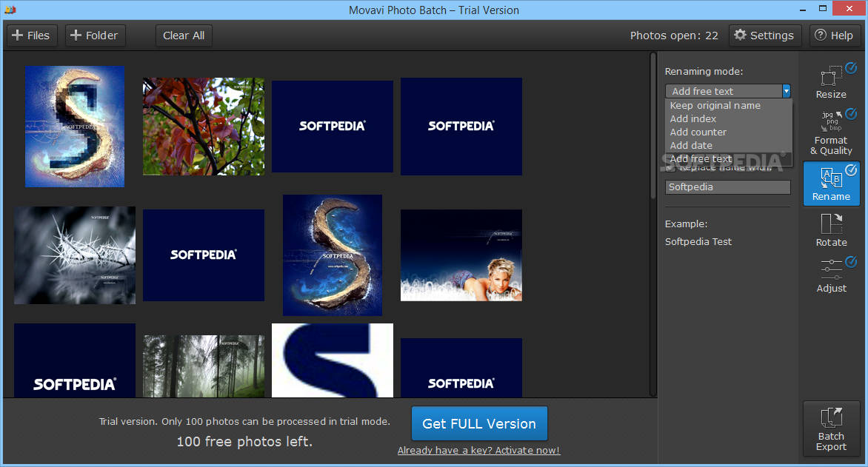The height and width of the screenshot is (467, 868).
Task: Click the 'Photos open: 22' counter
Action: coord(674,36)
